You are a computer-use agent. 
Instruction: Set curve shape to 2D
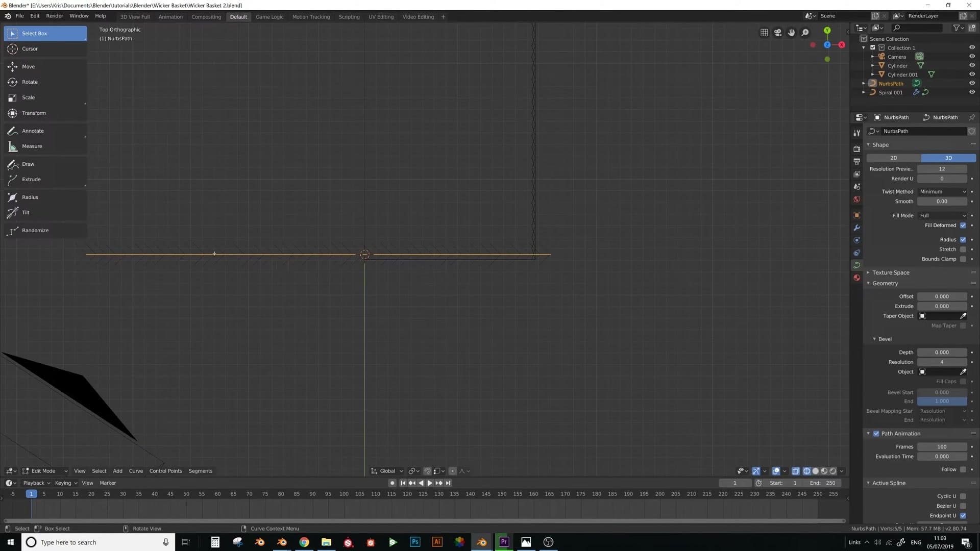pos(894,158)
